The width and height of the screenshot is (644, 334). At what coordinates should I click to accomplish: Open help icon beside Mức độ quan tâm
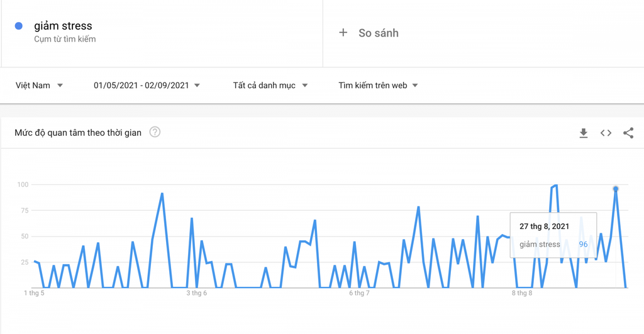click(x=155, y=132)
